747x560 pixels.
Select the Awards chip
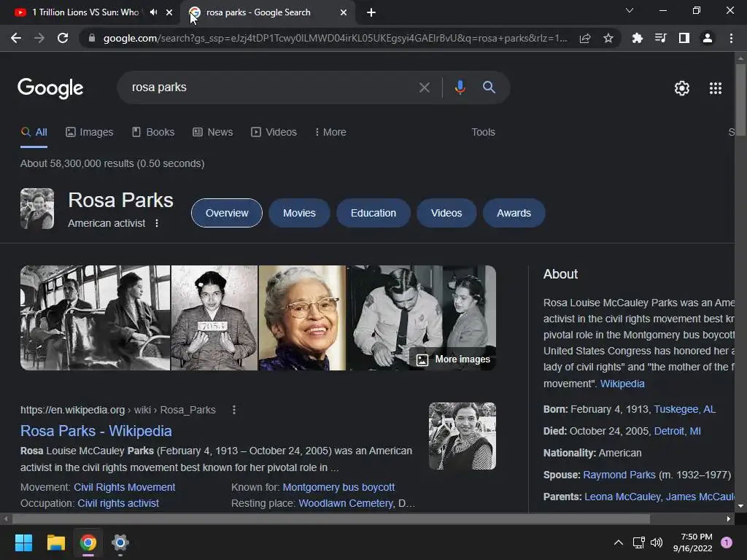tap(514, 213)
